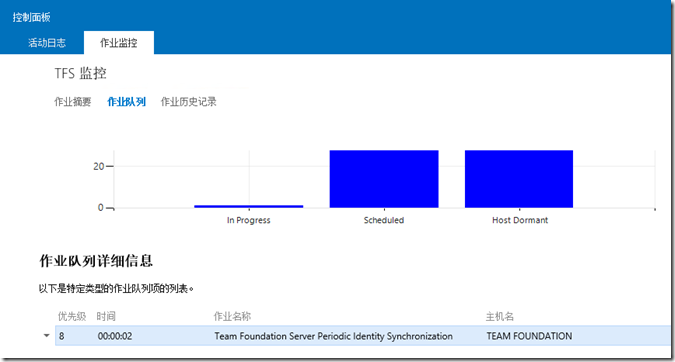Click the Host Dormant axis label
675x362 pixels.
pos(520,220)
